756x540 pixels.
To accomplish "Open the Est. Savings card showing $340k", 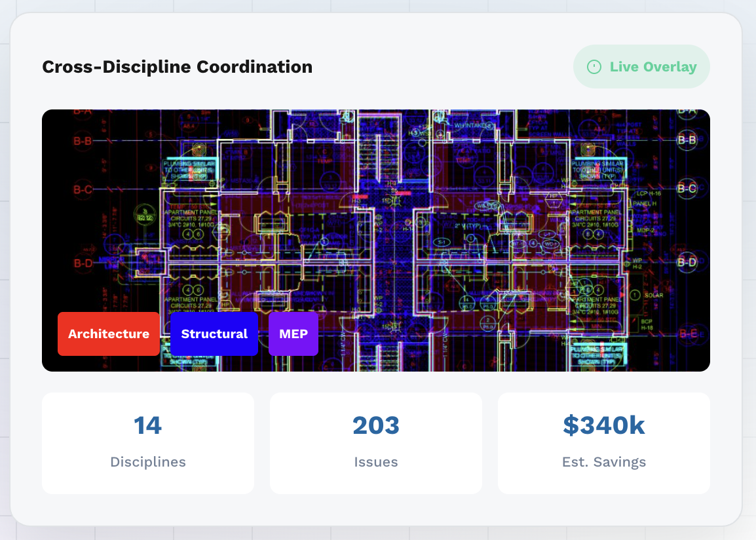I will [x=603, y=443].
